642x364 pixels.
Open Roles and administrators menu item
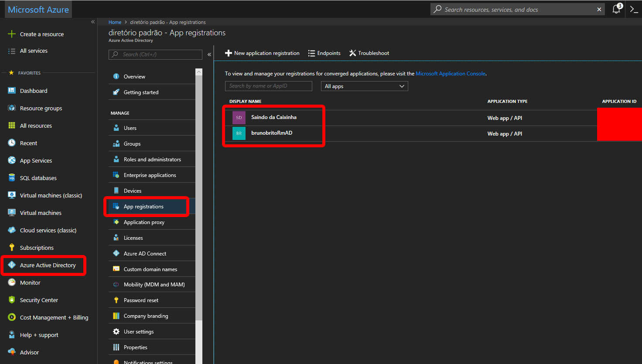click(152, 160)
